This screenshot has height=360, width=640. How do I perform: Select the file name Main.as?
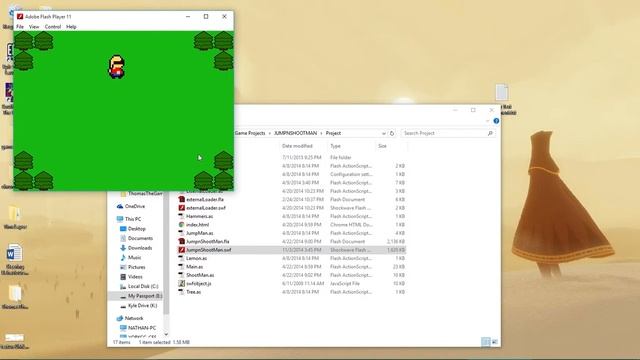[194, 267]
